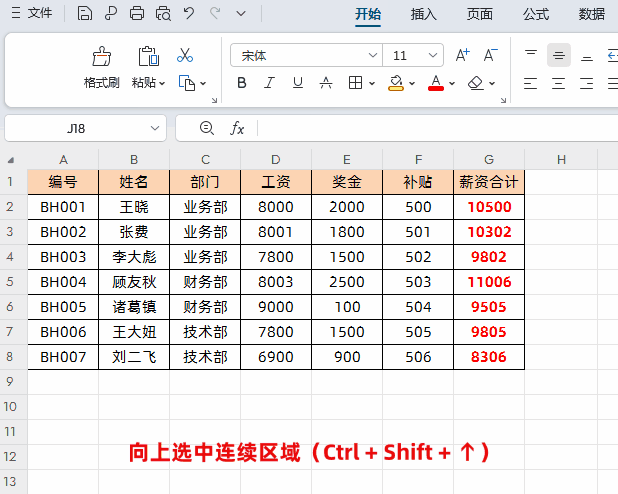Toggle Bold formatting
This screenshot has width=618, height=494.
click(x=242, y=83)
